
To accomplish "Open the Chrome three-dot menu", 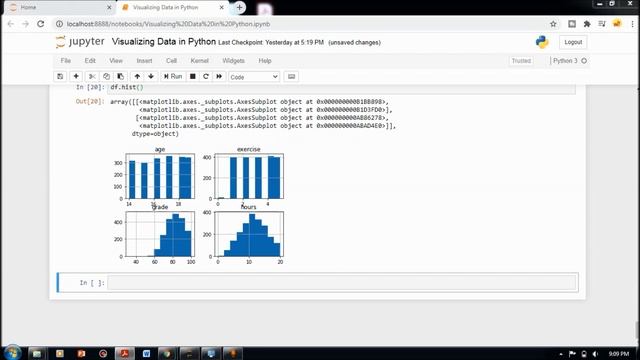I will pyautogui.click(x=632, y=24).
